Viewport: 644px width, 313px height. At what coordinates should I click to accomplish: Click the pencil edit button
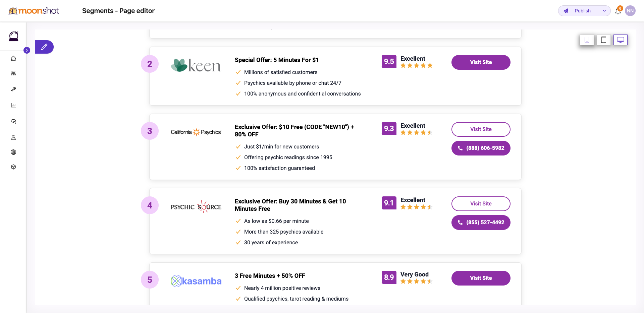point(44,47)
